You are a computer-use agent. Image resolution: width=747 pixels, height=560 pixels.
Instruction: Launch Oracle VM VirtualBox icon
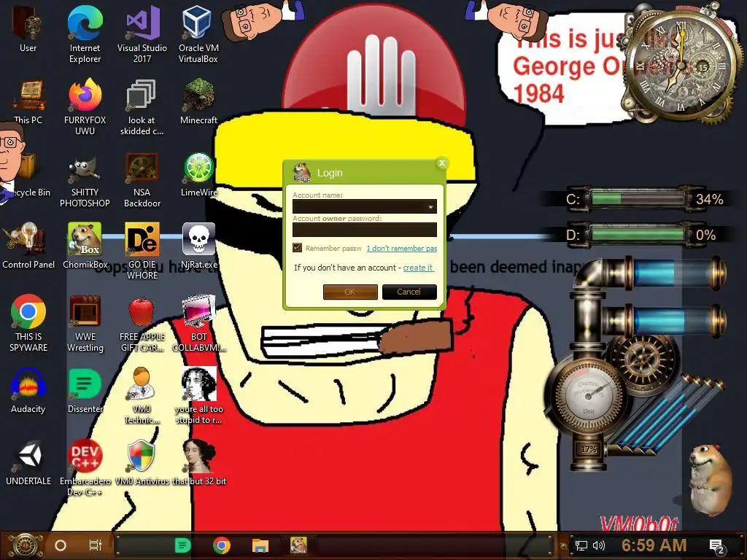tap(198, 34)
